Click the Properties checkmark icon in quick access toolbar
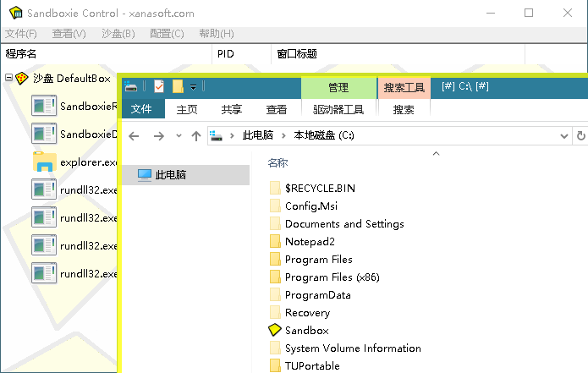The width and height of the screenshot is (588, 373). click(x=159, y=86)
